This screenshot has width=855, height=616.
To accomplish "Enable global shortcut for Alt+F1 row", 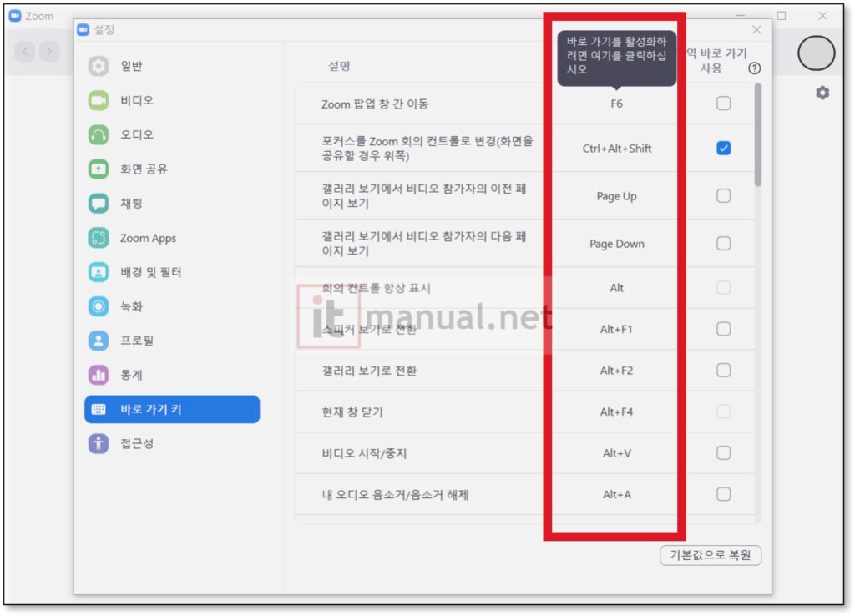I will pos(724,329).
